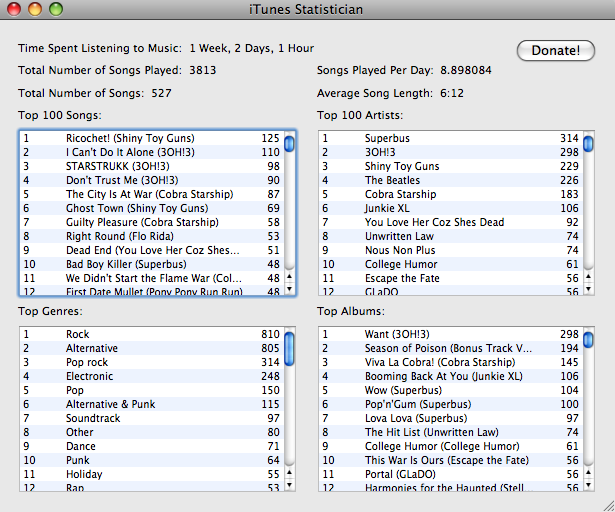
Task: Select album Lova Lova (Superbus)
Action: click(451, 419)
